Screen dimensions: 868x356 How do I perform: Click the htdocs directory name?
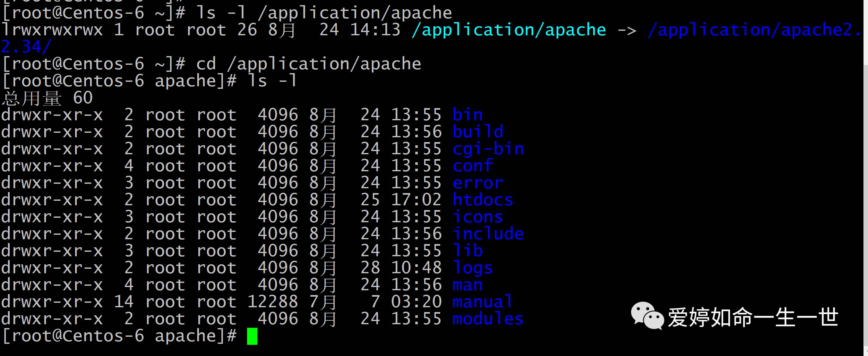pyautogui.click(x=483, y=200)
